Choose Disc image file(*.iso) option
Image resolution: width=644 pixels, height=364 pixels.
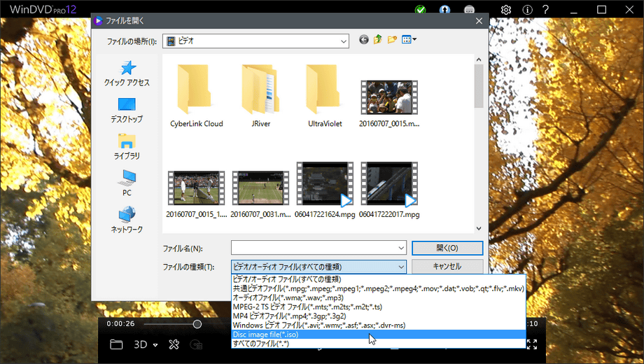[379, 335]
